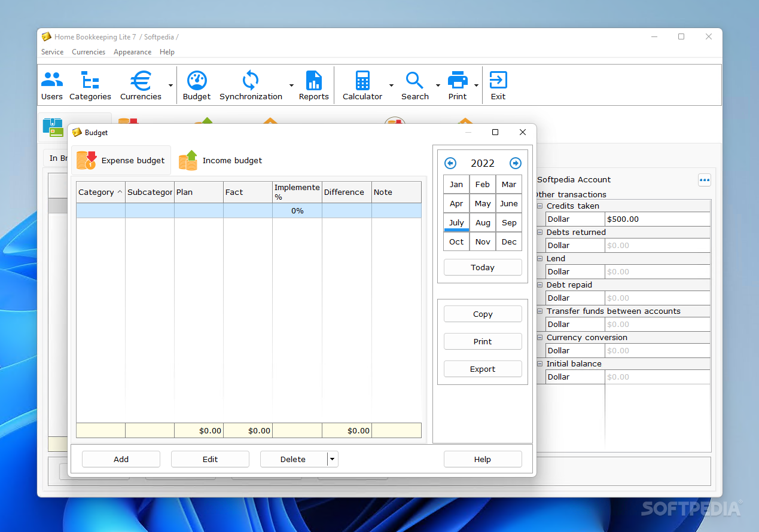Open Currencies dropdown arrow

[170, 85]
